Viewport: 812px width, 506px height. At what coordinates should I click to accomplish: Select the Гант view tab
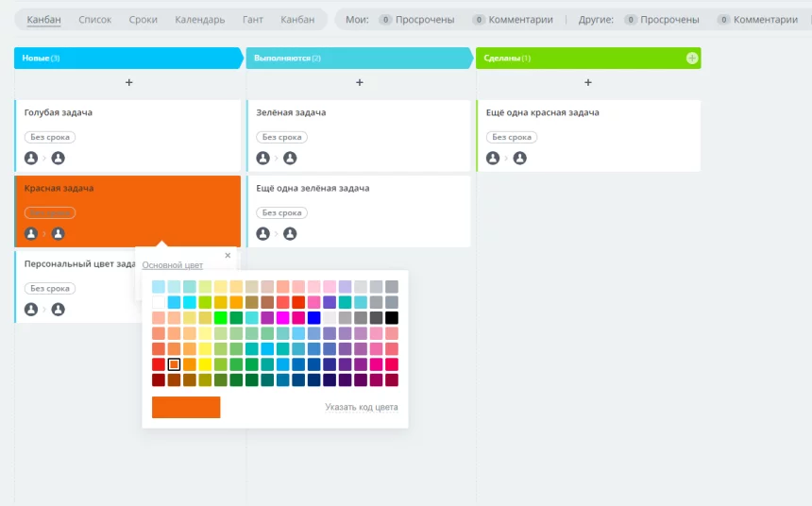(x=252, y=20)
